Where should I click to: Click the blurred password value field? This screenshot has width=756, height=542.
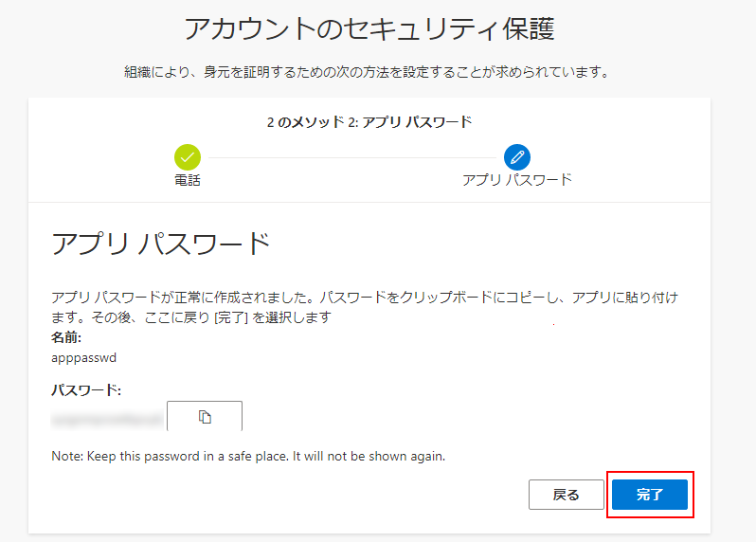(x=107, y=419)
